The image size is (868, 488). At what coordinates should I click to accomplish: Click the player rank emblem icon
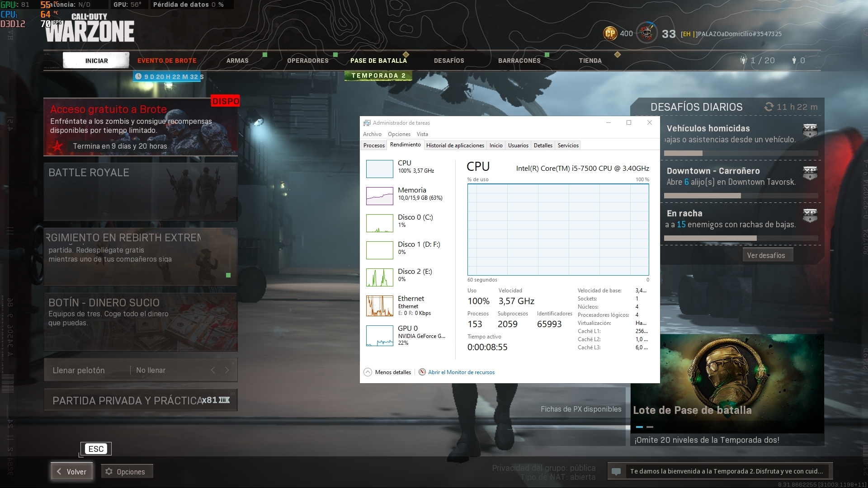pyautogui.click(x=646, y=33)
